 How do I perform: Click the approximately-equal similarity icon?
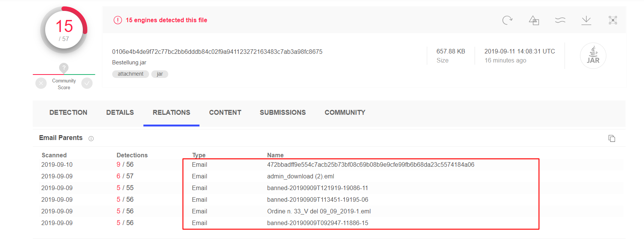[560, 20]
